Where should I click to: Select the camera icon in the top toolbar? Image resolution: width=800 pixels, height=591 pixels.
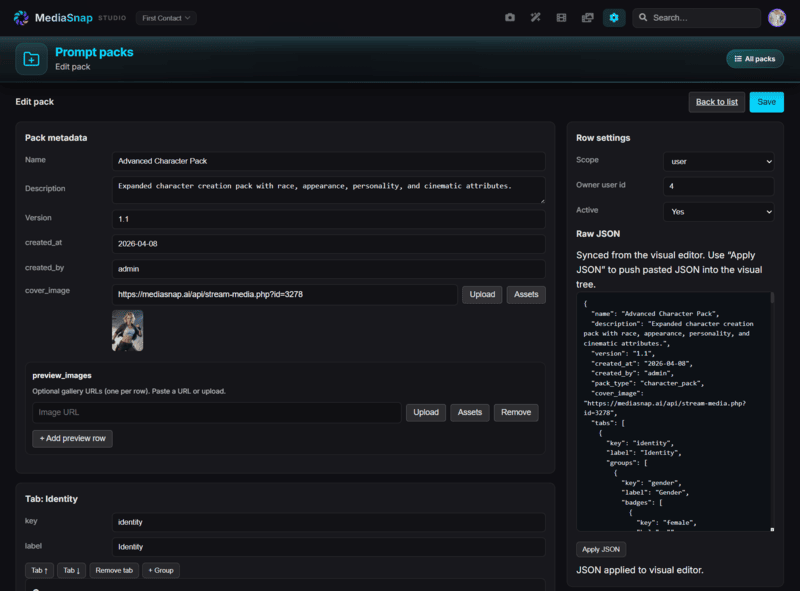(x=509, y=17)
